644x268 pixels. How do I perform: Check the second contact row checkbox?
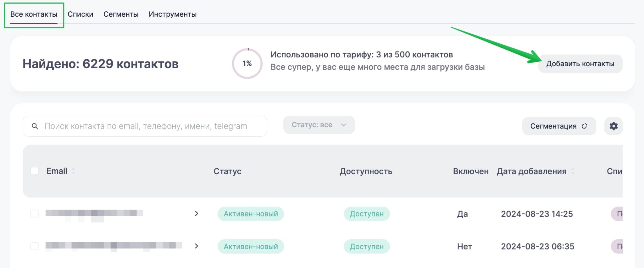tap(35, 246)
